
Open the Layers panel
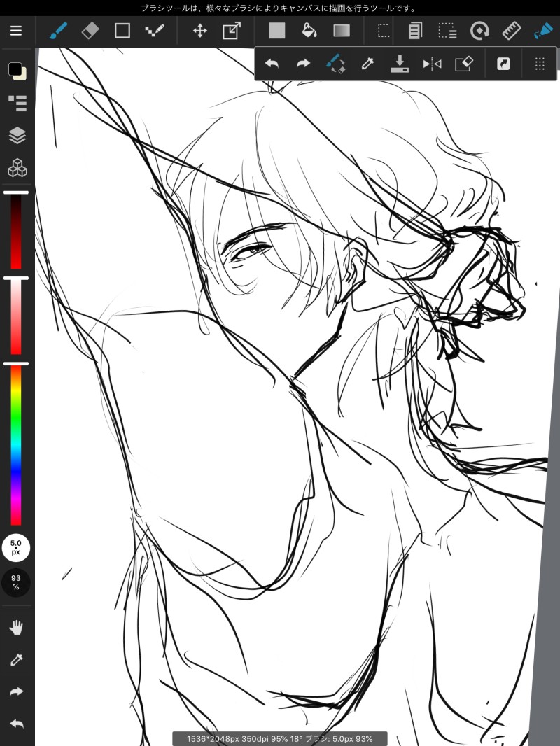click(17, 136)
